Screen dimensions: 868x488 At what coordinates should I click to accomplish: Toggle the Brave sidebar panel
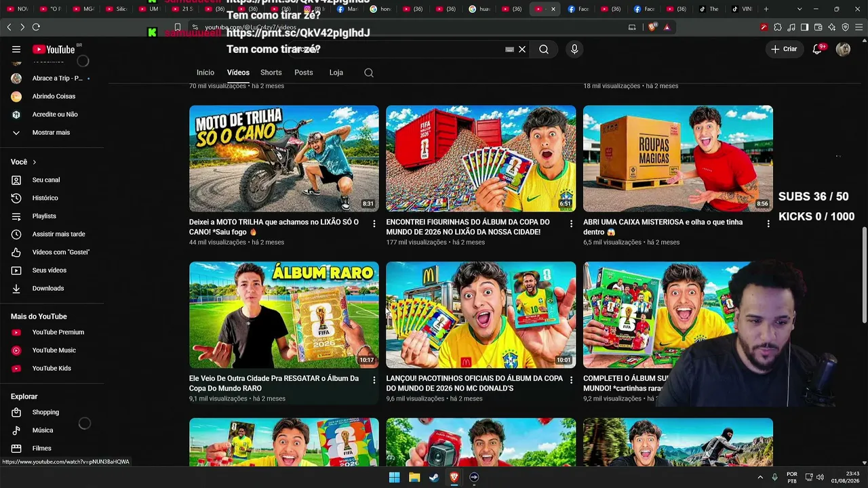click(805, 27)
